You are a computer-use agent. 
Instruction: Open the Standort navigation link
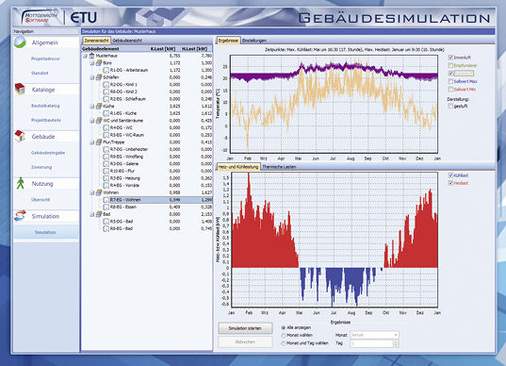[40, 73]
